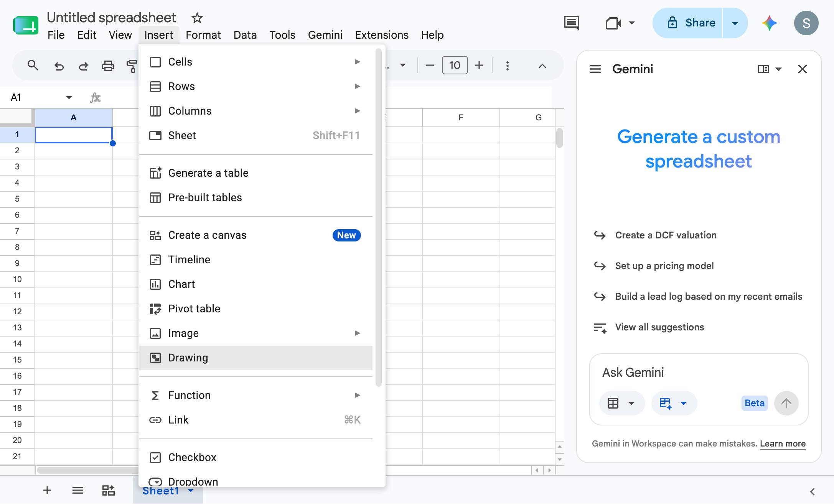
Task: Decrease font size with minus button
Action: [430, 66]
